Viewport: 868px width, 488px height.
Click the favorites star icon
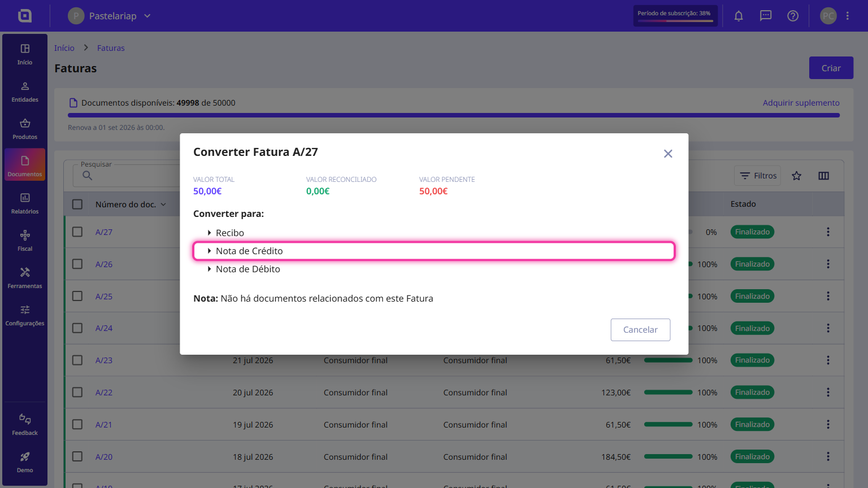click(x=797, y=176)
